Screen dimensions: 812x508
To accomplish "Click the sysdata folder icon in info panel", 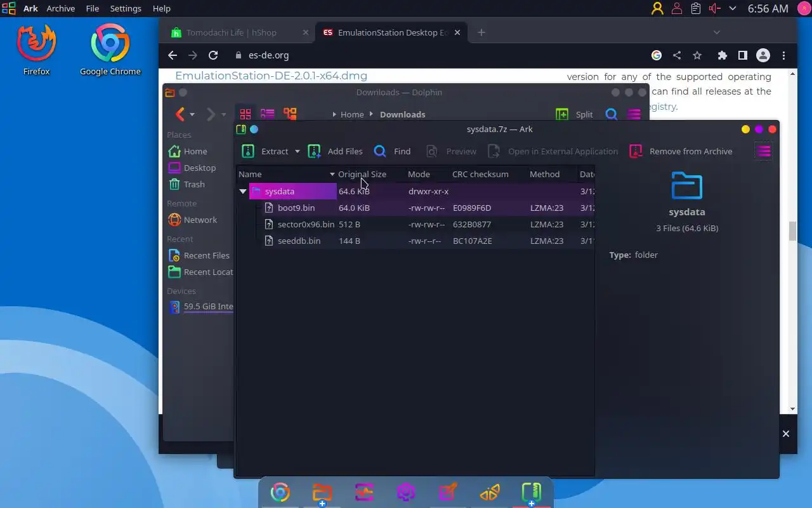I will point(687,186).
